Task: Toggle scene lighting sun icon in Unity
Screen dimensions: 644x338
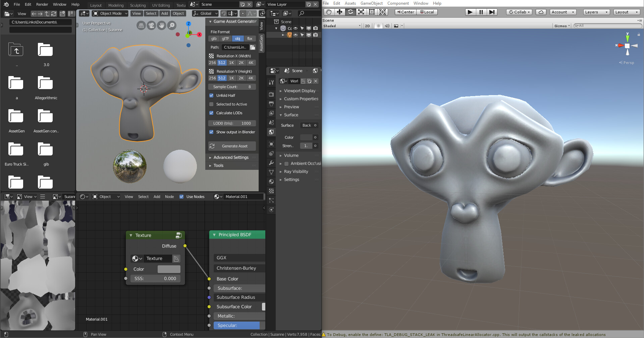Action: click(378, 26)
